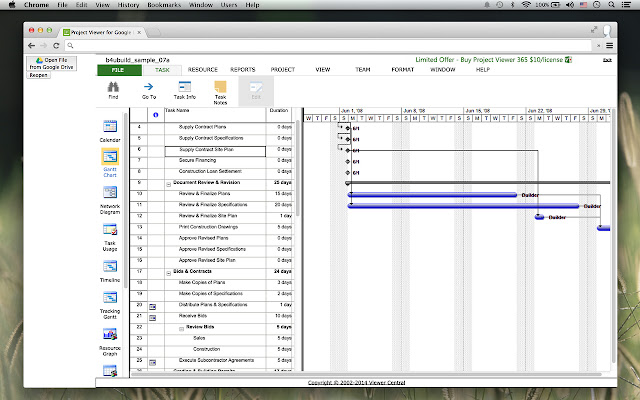Select Execute Subcontractor Agreements task

point(216,360)
